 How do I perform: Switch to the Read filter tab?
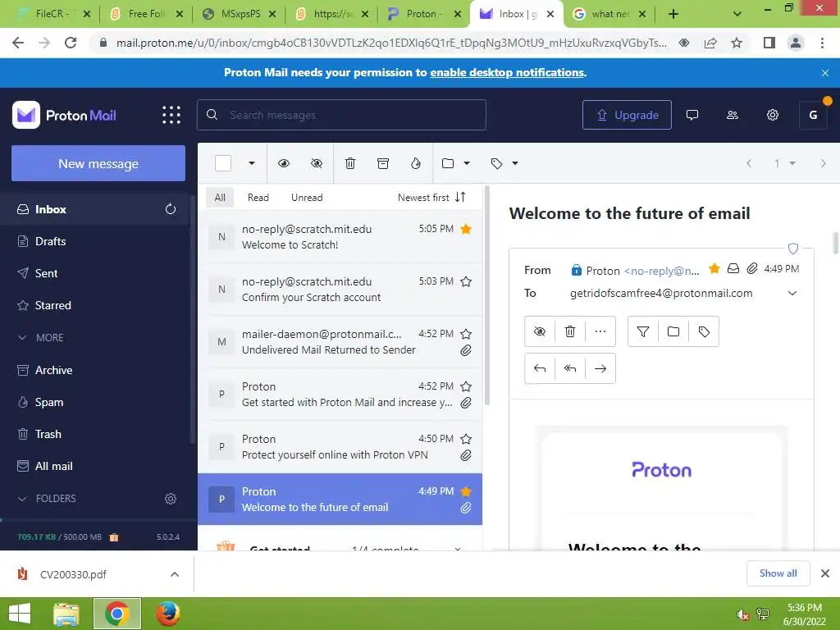(258, 198)
